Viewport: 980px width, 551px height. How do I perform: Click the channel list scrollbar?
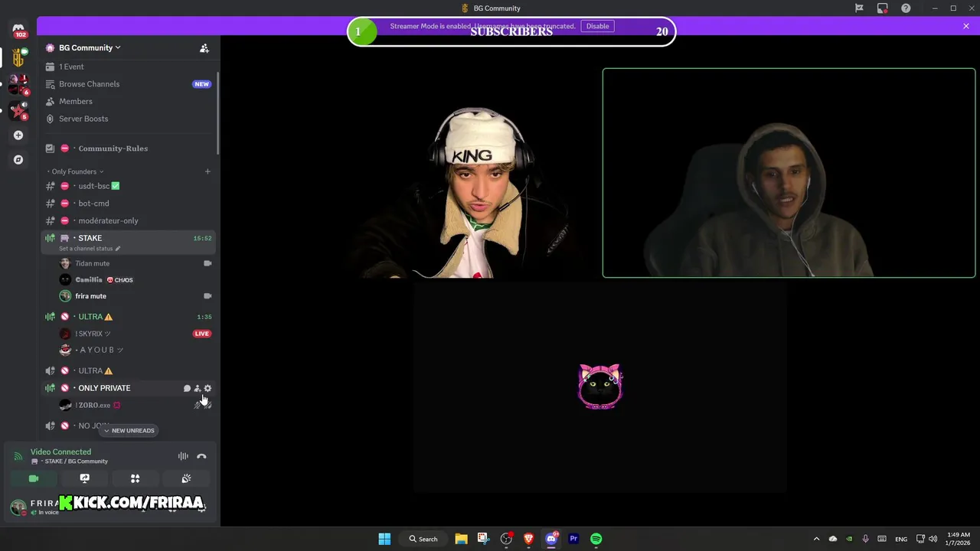click(218, 113)
